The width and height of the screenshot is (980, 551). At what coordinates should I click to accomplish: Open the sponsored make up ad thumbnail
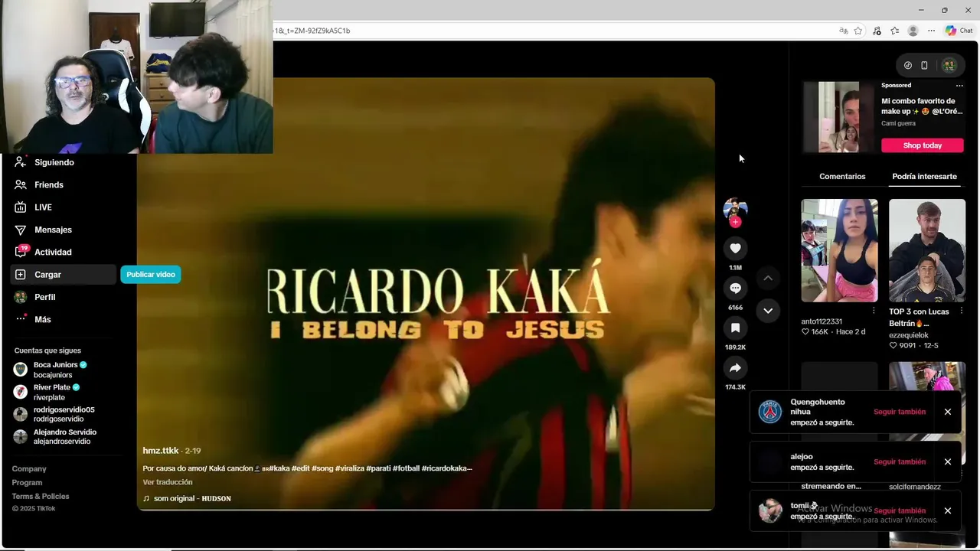(x=838, y=117)
